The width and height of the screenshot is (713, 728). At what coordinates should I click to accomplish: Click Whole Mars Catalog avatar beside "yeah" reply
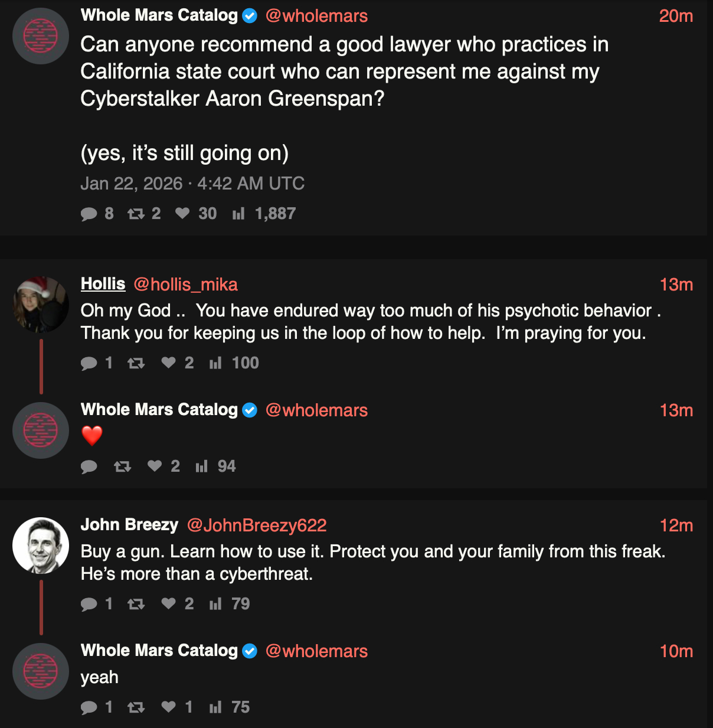pyautogui.click(x=41, y=671)
